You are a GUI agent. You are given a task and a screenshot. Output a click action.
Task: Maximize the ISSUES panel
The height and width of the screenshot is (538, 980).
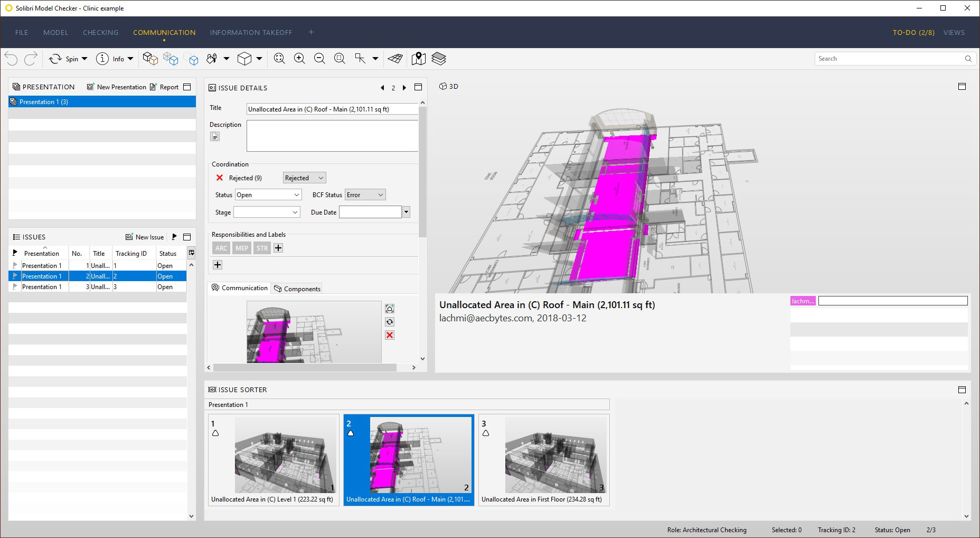(187, 237)
